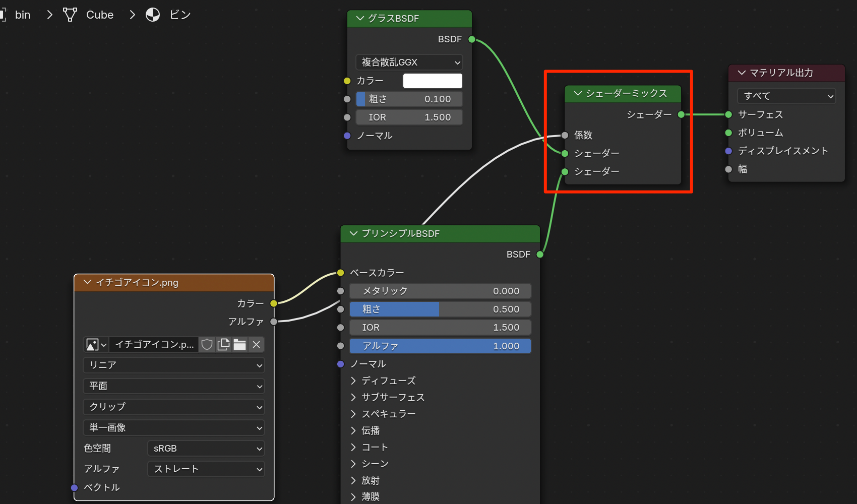Open the リニア interpolation dropdown
Image resolution: width=857 pixels, height=504 pixels.
[x=174, y=365]
